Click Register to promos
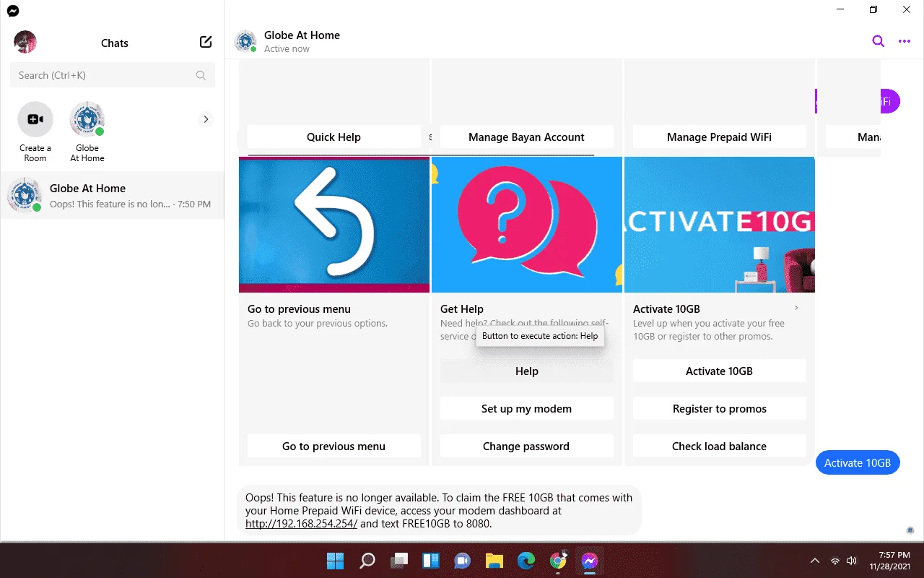Image resolution: width=924 pixels, height=578 pixels. point(719,409)
